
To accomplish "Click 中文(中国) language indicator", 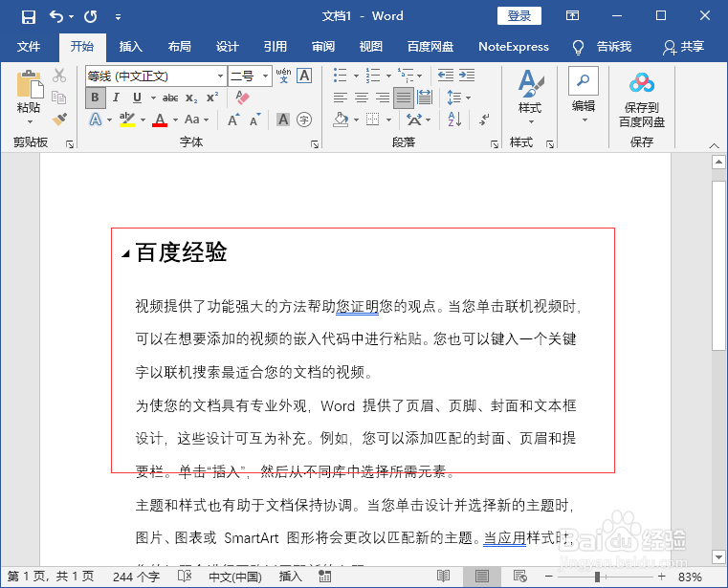I will click(235, 577).
